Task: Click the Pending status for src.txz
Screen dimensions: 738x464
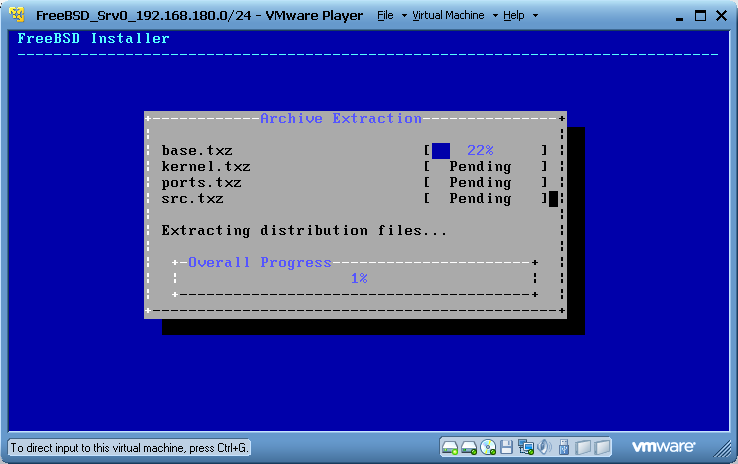Action: point(480,199)
